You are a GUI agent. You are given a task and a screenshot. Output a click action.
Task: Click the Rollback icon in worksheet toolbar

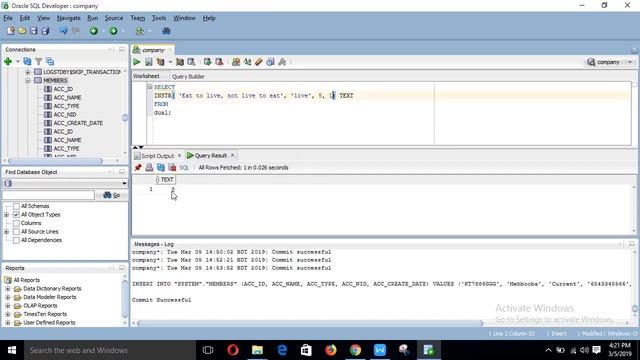pyautogui.click(x=219, y=62)
